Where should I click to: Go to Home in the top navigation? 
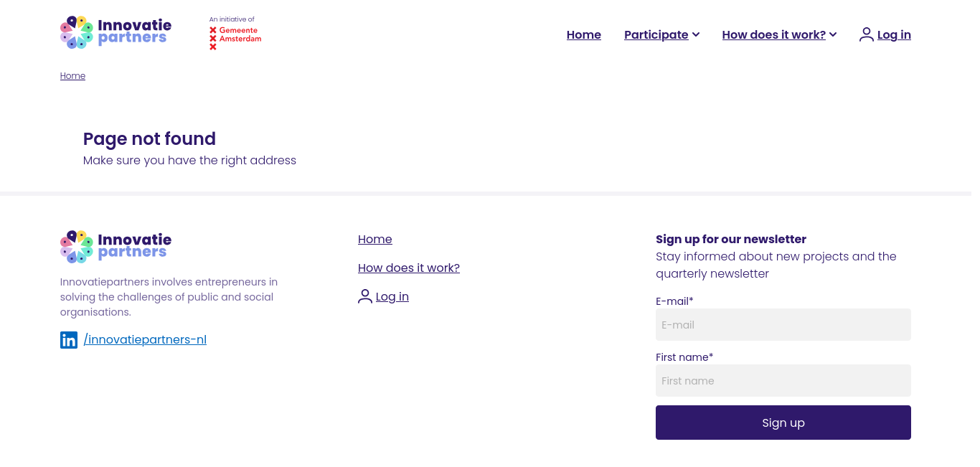tap(584, 34)
